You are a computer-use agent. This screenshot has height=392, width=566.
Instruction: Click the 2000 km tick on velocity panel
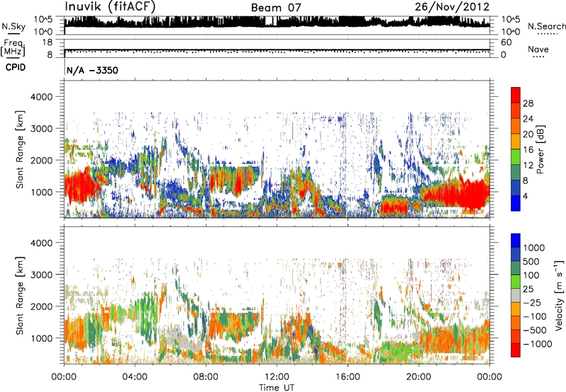42,306
